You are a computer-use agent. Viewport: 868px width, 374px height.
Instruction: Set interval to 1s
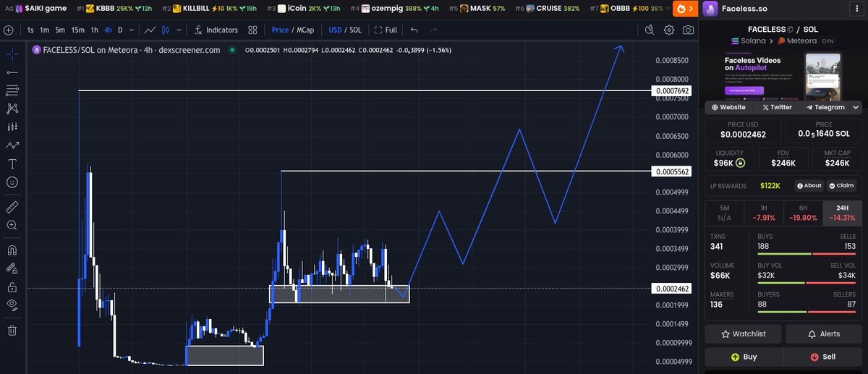click(30, 30)
